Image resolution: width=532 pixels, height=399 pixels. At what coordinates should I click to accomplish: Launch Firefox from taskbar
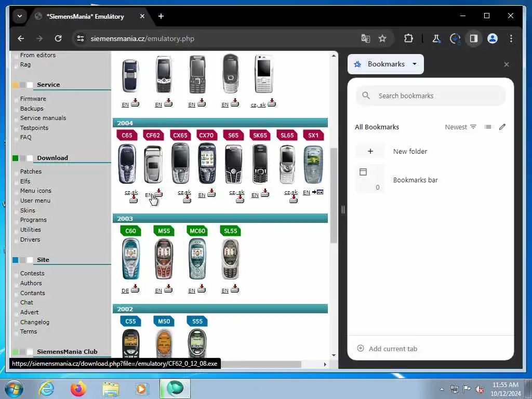click(78, 389)
